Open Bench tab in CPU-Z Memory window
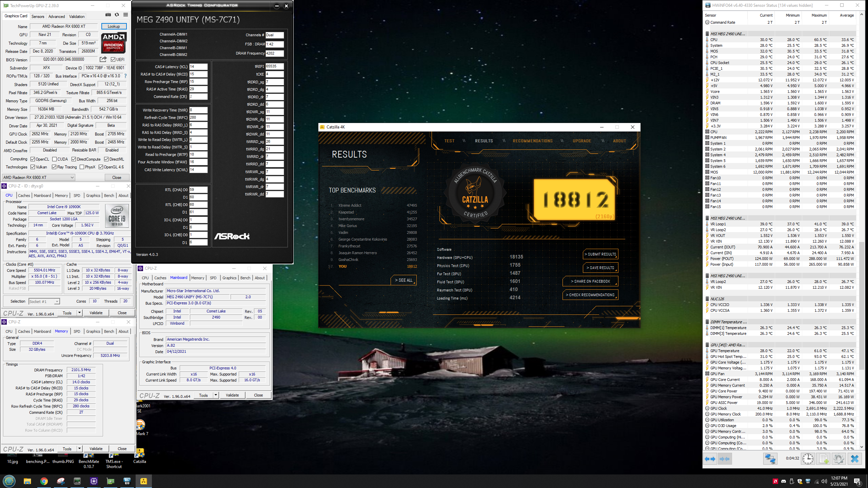The image size is (868, 488). coord(109,331)
